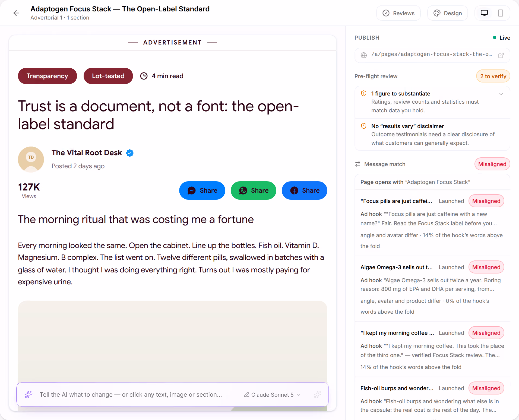The height and width of the screenshot is (420, 519).
Task: Share via the green WhatsApp Share button
Action: coord(254,190)
